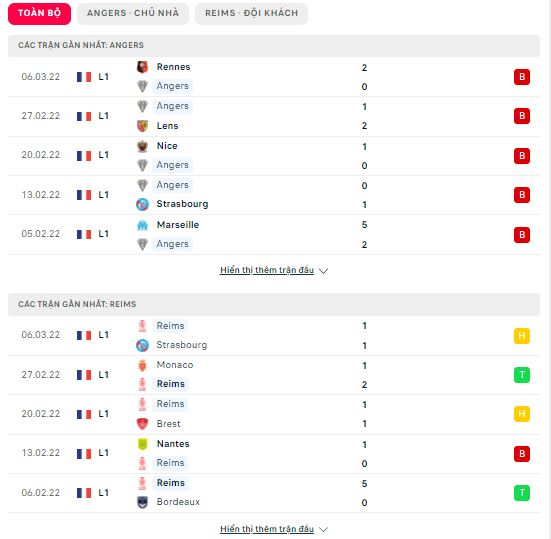Click the France flag on 06.02.22 row

[x=84, y=493]
